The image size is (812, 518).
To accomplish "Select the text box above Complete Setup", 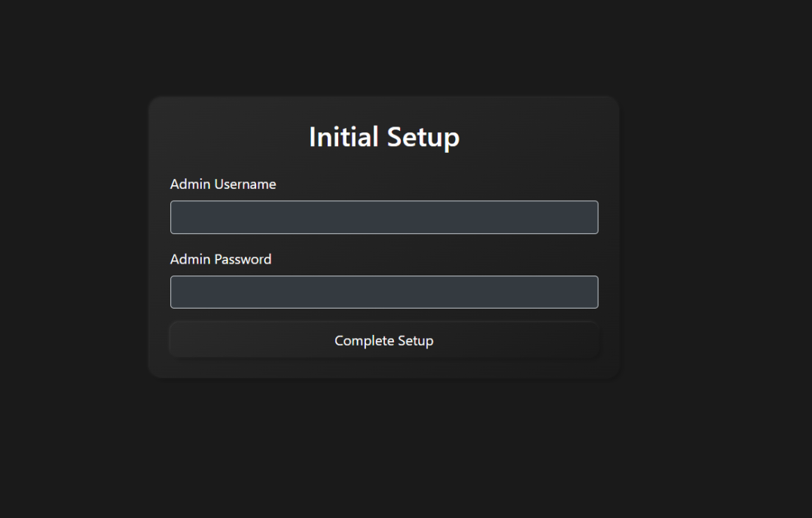I will 384,292.
